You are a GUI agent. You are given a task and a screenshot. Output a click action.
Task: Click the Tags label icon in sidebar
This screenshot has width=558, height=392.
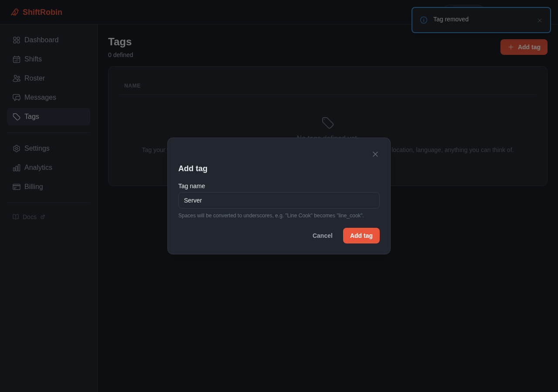coord(17,117)
